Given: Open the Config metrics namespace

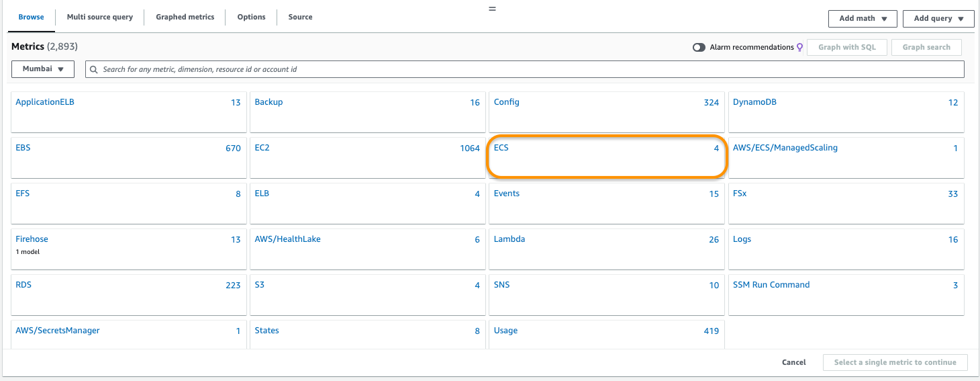Looking at the screenshot, I should 607,112.
